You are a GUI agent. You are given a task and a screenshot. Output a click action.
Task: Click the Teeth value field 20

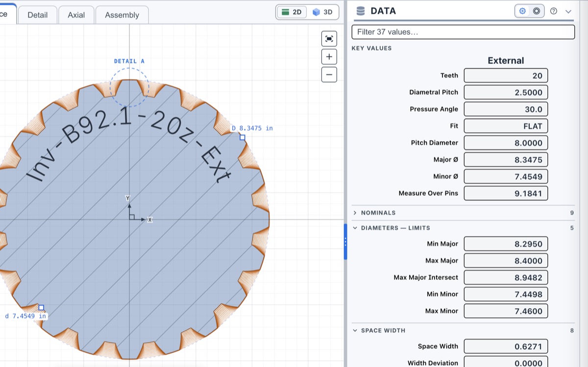(506, 75)
